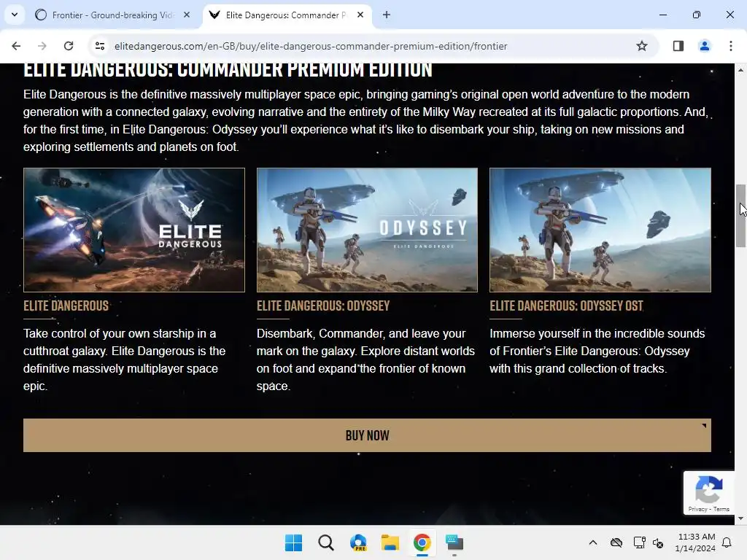The width and height of the screenshot is (747, 560).
Task: Click the Buy Now button
Action: coord(367,435)
